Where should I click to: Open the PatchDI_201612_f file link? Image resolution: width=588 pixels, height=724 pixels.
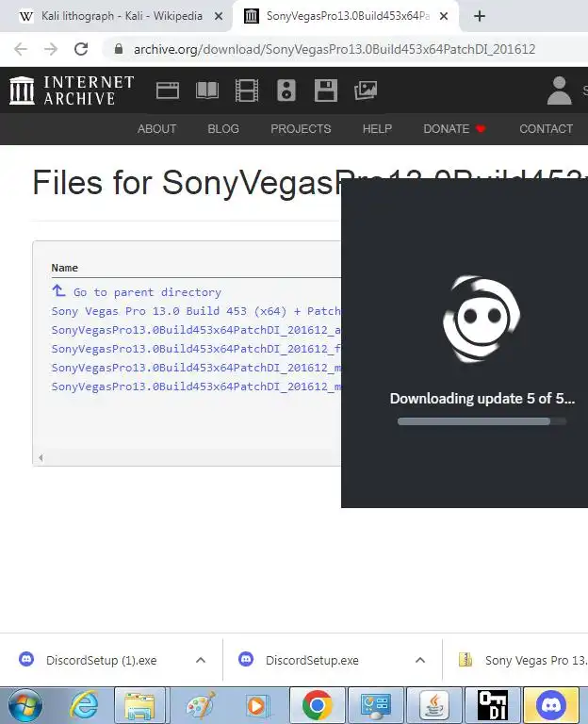[196, 349]
